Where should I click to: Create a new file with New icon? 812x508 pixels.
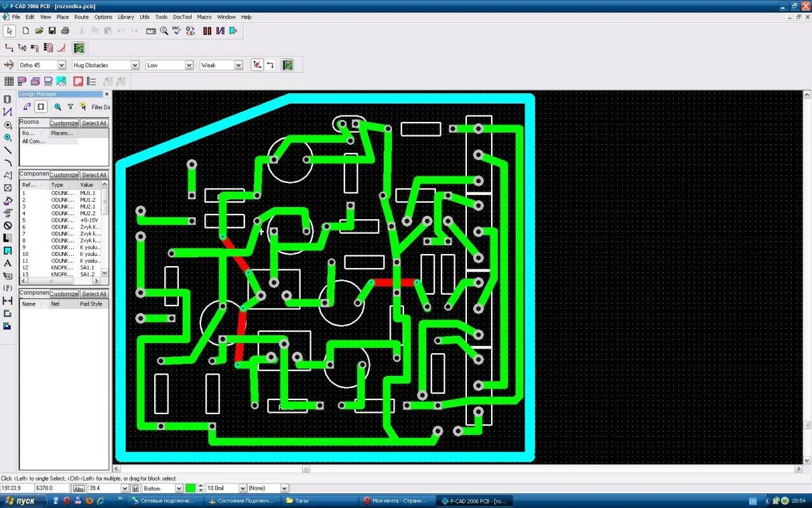(x=25, y=30)
